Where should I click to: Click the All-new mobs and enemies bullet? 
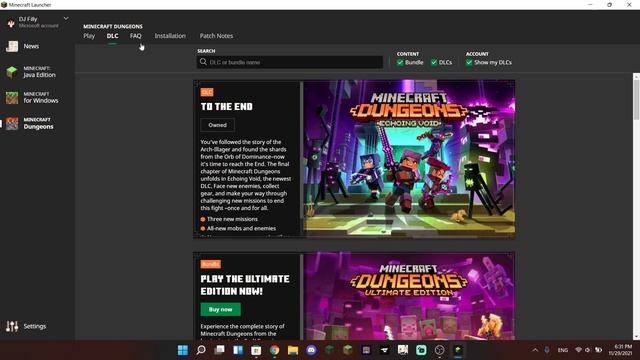click(241, 229)
